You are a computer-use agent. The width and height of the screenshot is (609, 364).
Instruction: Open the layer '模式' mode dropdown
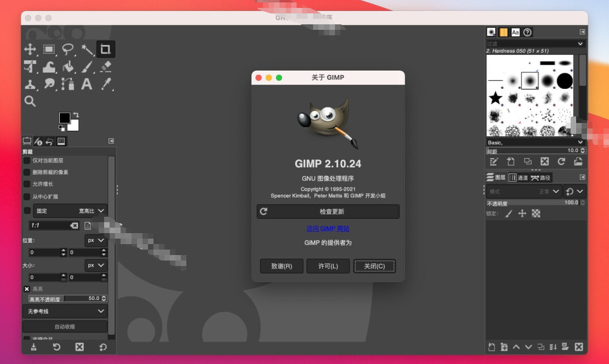(524, 191)
